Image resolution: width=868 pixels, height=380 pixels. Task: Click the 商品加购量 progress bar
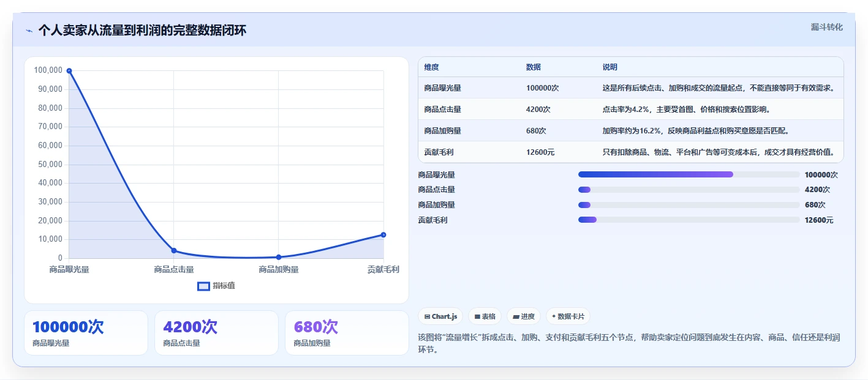689,204
